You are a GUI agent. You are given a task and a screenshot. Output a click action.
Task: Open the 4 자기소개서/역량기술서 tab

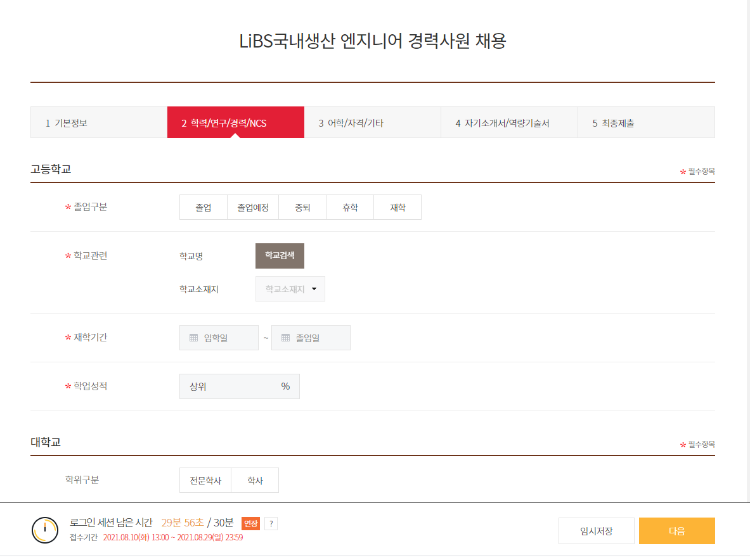510,123
